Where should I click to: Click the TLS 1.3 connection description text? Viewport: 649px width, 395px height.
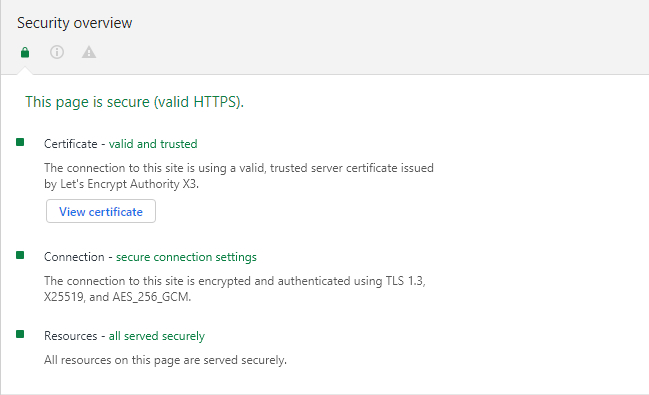coord(235,281)
